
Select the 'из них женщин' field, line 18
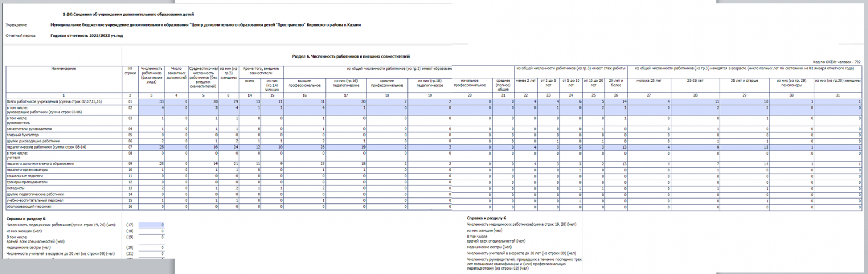[x=151, y=231]
